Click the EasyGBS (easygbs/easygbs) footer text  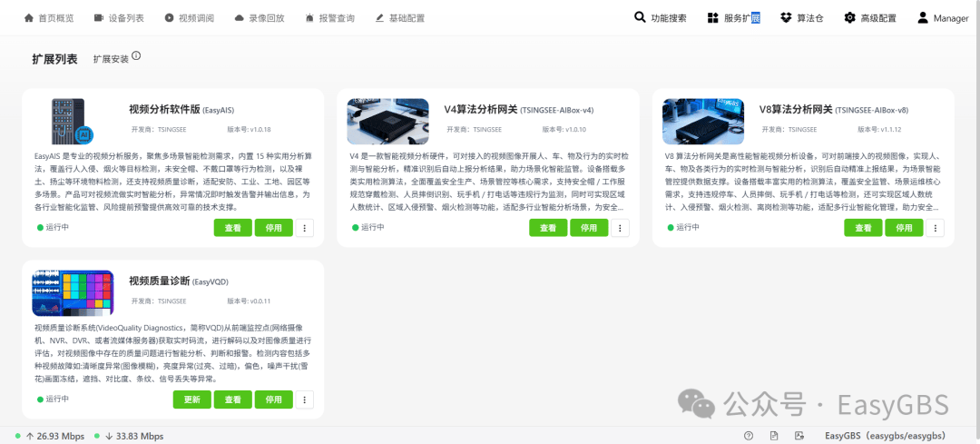pyautogui.click(x=885, y=436)
